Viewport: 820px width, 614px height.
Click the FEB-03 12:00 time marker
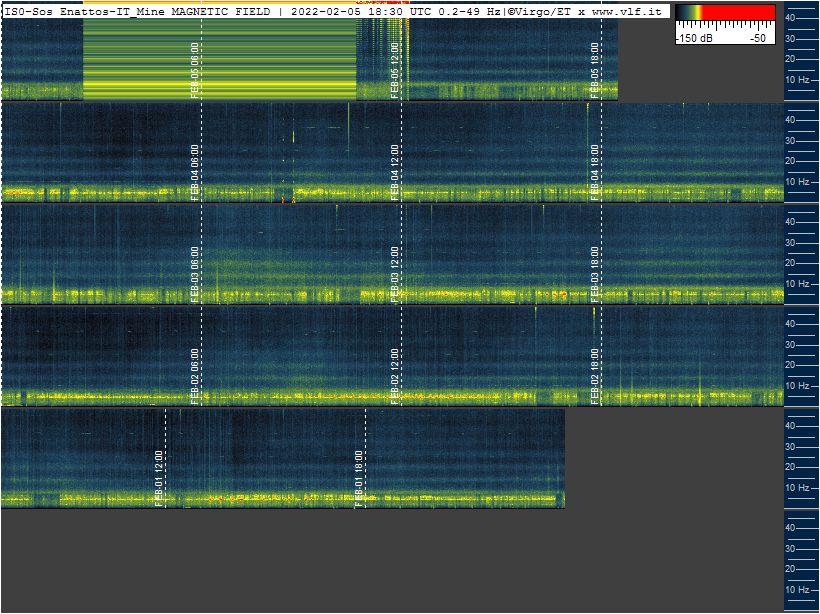coord(395,274)
